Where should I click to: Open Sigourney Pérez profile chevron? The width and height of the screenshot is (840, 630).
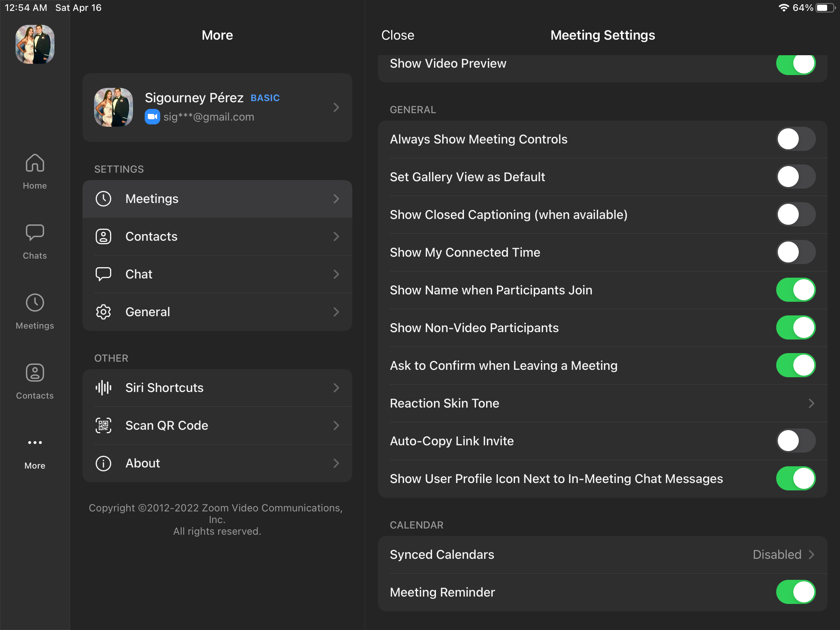(336, 107)
